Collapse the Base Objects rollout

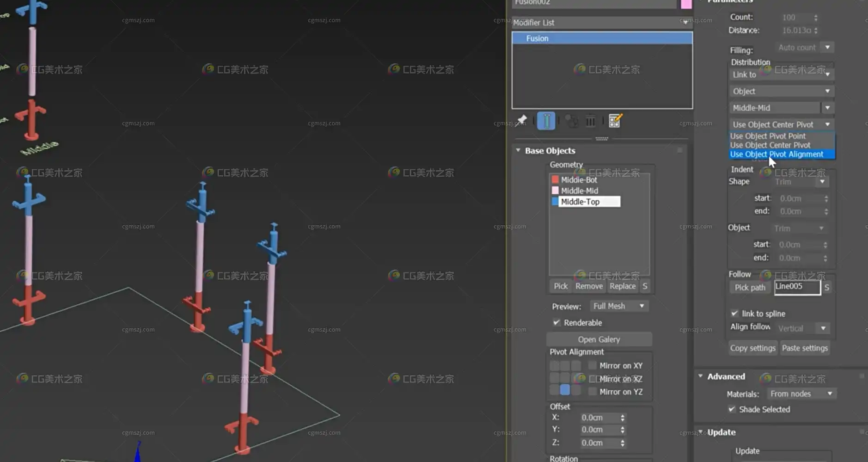(x=518, y=150)
